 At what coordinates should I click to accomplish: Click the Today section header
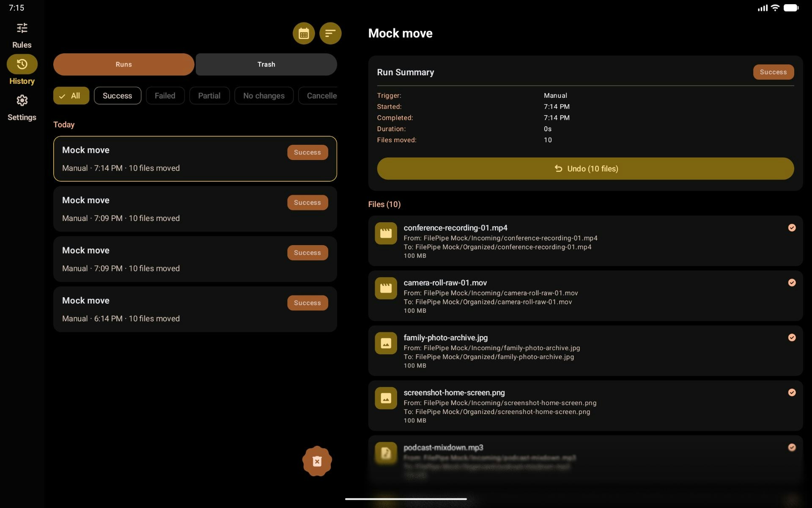click(x=64, y=124)
